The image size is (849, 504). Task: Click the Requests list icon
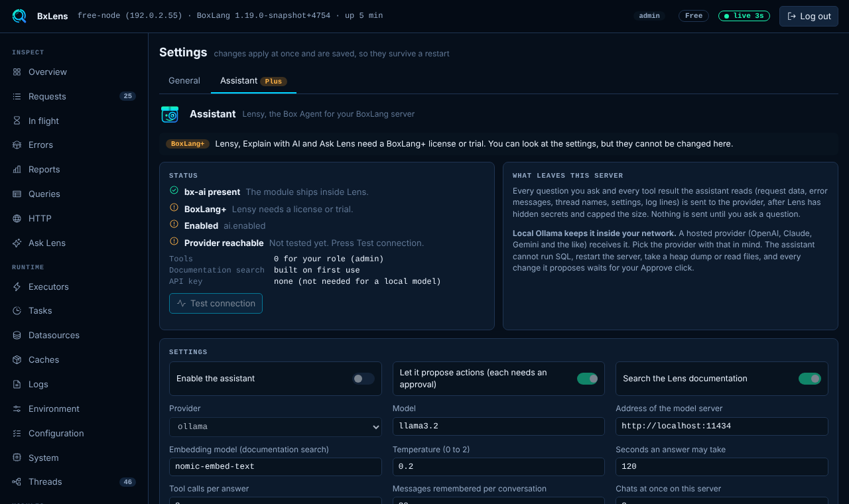pos(17,96)
